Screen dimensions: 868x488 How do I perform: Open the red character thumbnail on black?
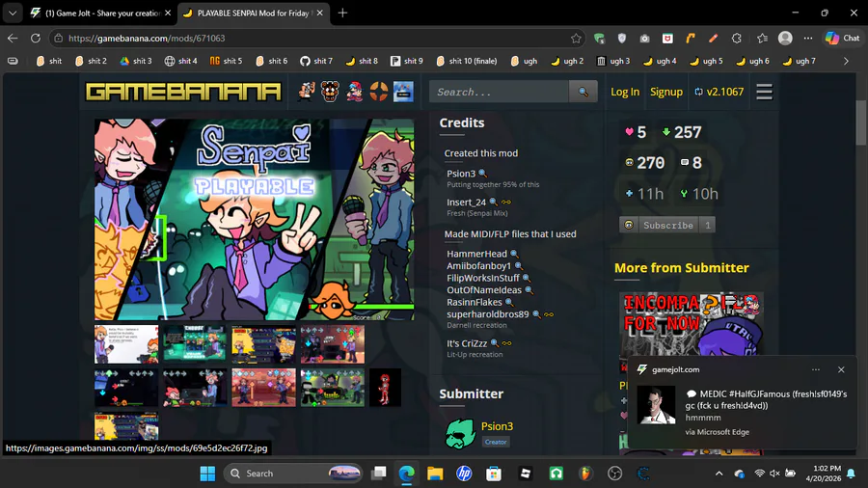(x=385, y=388)
